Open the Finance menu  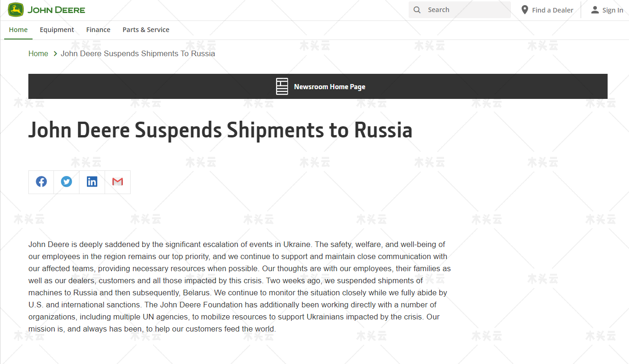coord(98,30)
